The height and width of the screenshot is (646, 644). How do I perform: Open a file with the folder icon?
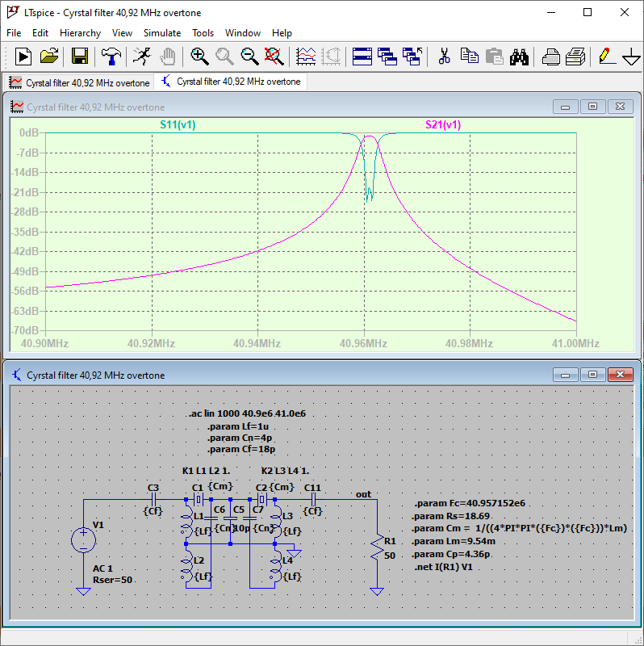[x=49, y=56]
